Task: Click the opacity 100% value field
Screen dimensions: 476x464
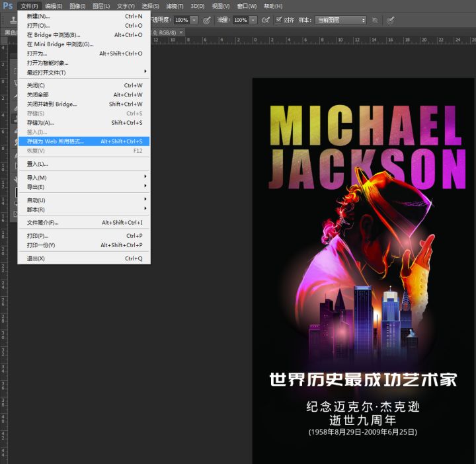Action: point(182,20)
